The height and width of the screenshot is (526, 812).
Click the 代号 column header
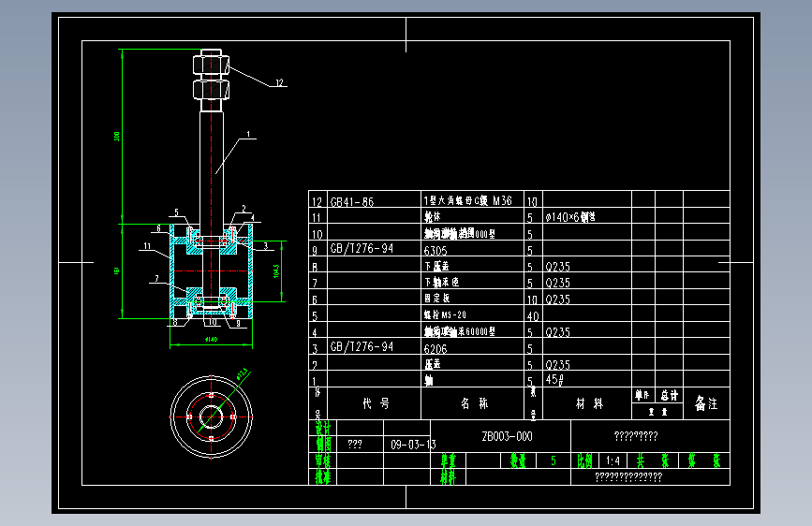[x=376, y=403]
